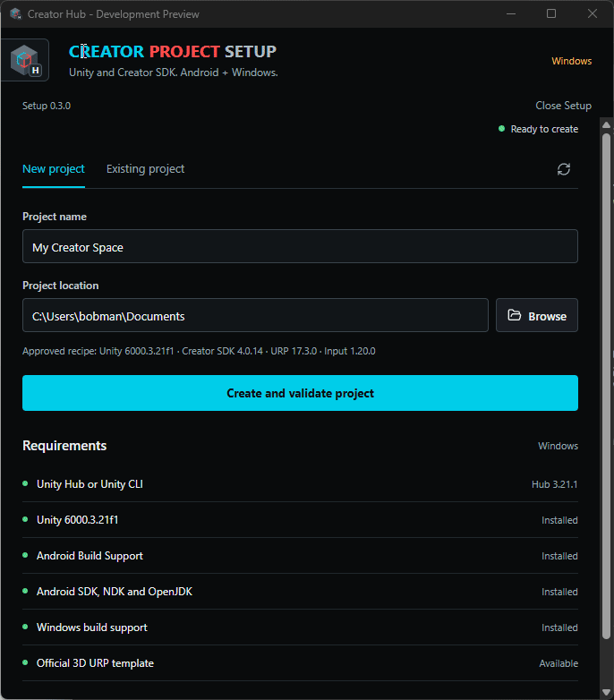
Task: Select the Unity 6000.3.21f1 requirement row
Action: (301, 520)
